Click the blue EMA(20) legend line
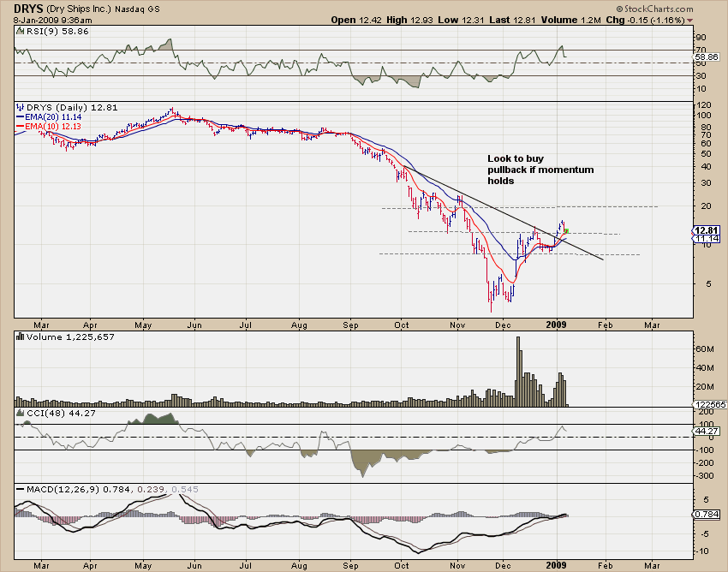The image size is (728, 572). click(x=20, y=117)
